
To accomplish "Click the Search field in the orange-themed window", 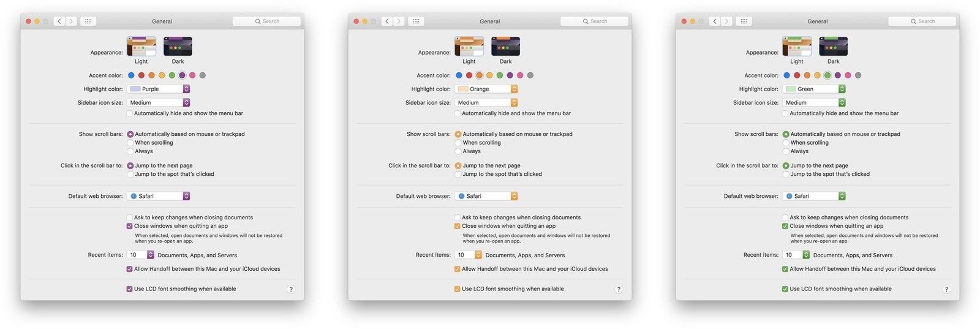I will [x=594, y=21].
